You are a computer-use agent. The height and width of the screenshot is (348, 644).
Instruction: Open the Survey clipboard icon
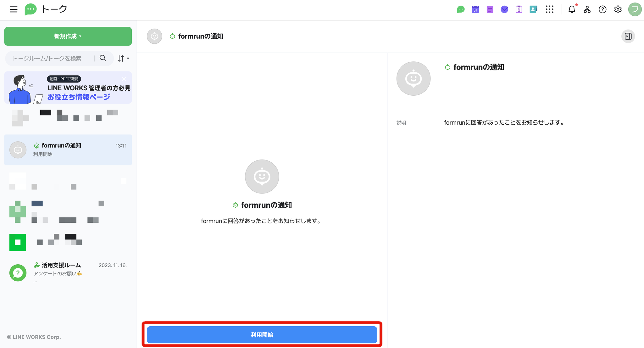tap(519, 9)
